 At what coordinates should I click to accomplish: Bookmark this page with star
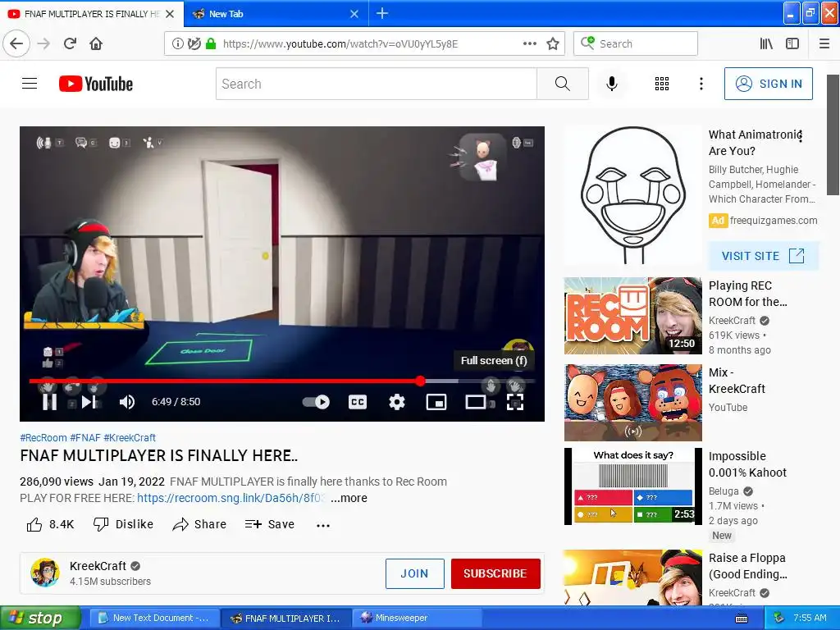[553, 44]
